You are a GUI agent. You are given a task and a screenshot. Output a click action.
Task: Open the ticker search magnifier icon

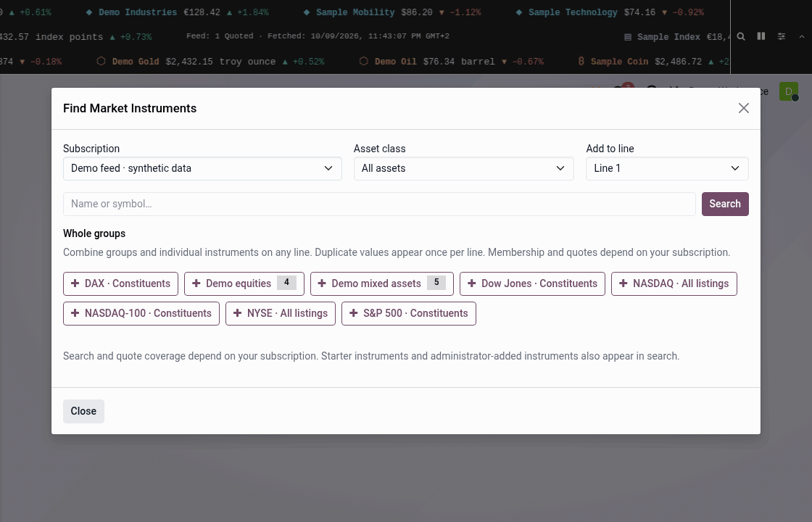click(x=741, y=36)
